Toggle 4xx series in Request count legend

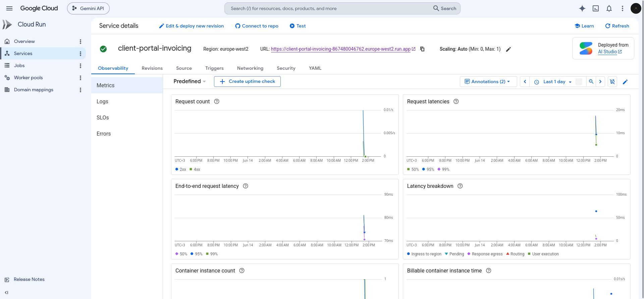pos(195,169)
